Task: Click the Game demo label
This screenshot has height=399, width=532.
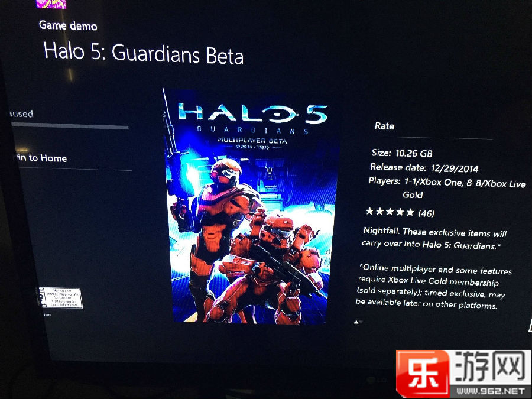Action: [68, 25]
